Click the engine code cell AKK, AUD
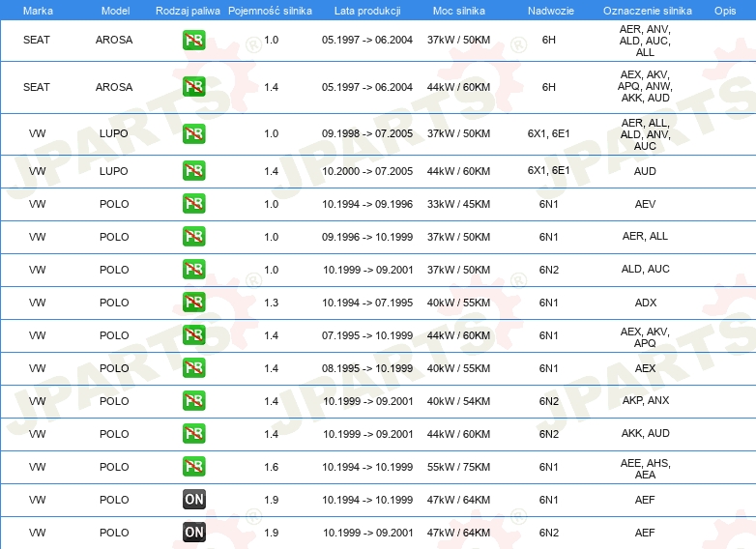756x549 pixels. [646, 433]
